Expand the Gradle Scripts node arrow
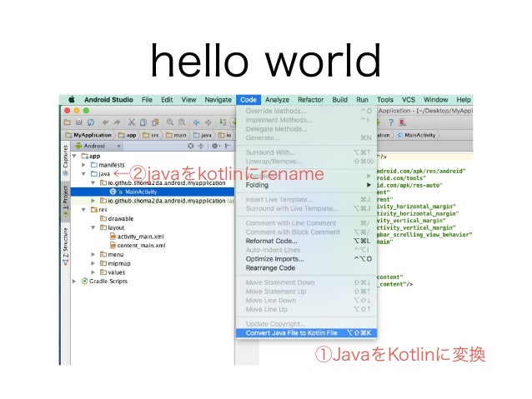Screen dimensions: 532x399 74,282
